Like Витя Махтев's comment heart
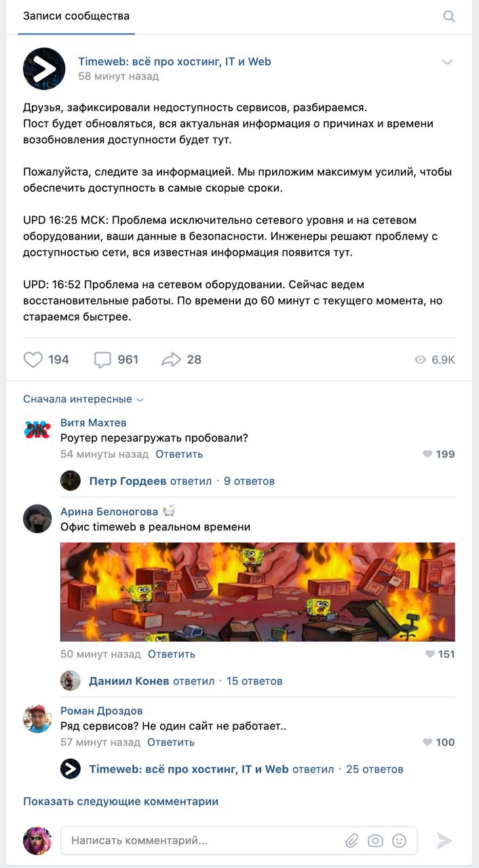Image resolution: width=479 pixels, height=868 pixels. (427, 454)
